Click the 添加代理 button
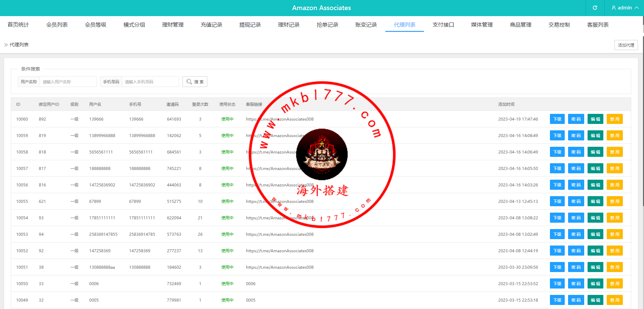 (626, 45)
